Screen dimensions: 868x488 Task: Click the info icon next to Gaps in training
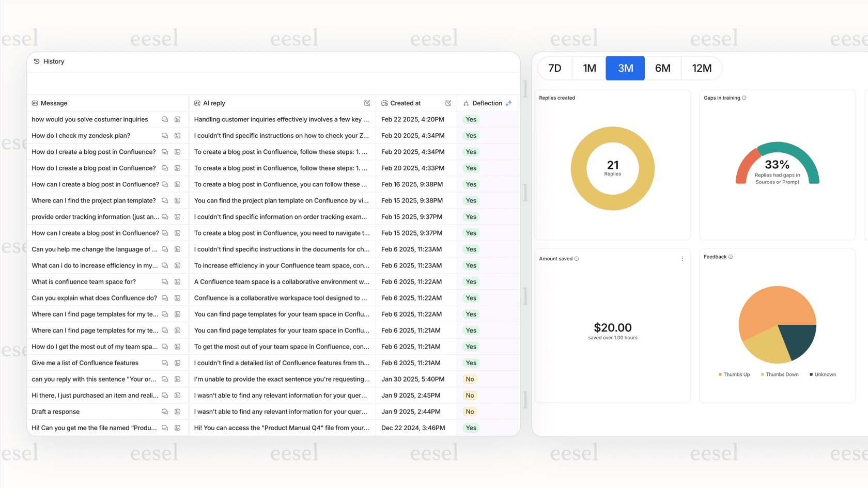click(744, 98)
